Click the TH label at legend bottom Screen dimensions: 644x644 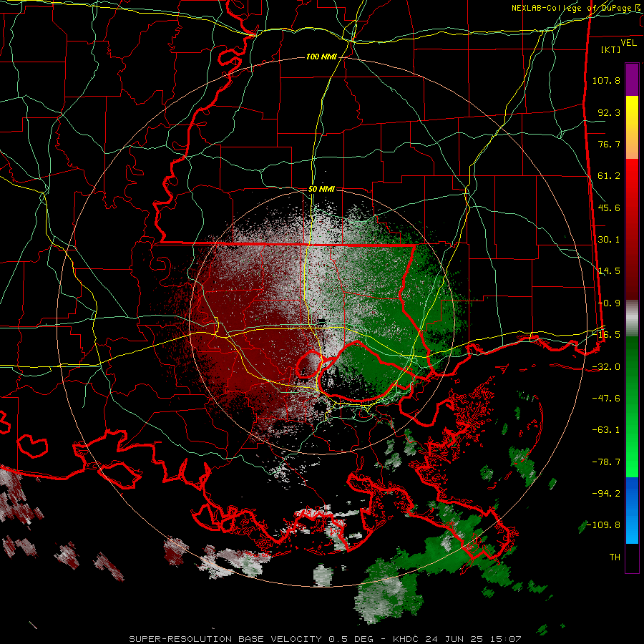[x=615, y=557]
